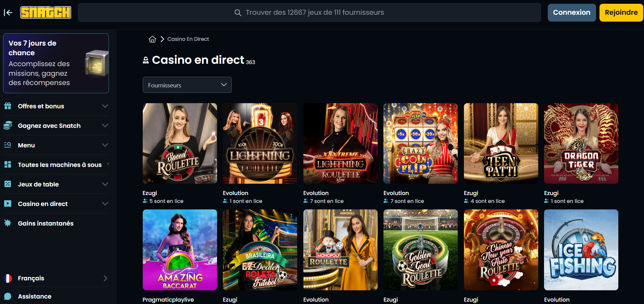This screenshot has height=304, width=644.
Task: Open the Fournisseurs dropdown
Action: [187, 85]
